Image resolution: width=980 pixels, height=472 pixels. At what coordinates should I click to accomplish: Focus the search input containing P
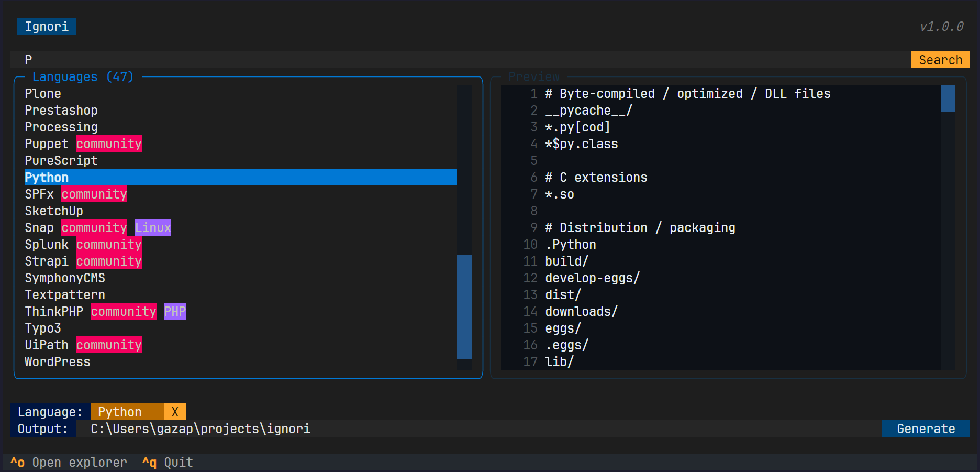pyautogui.click(x=461, y=60)
